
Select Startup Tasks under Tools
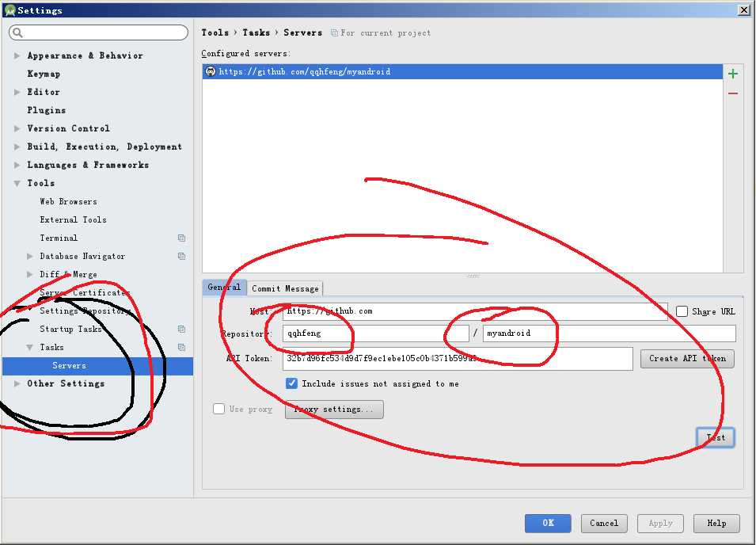(70, 329)
